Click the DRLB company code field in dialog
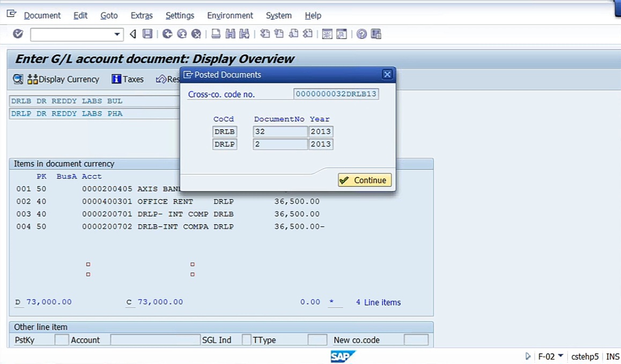Screen dimensions: 621x364 pyautogui.click(x=225, y=131)
